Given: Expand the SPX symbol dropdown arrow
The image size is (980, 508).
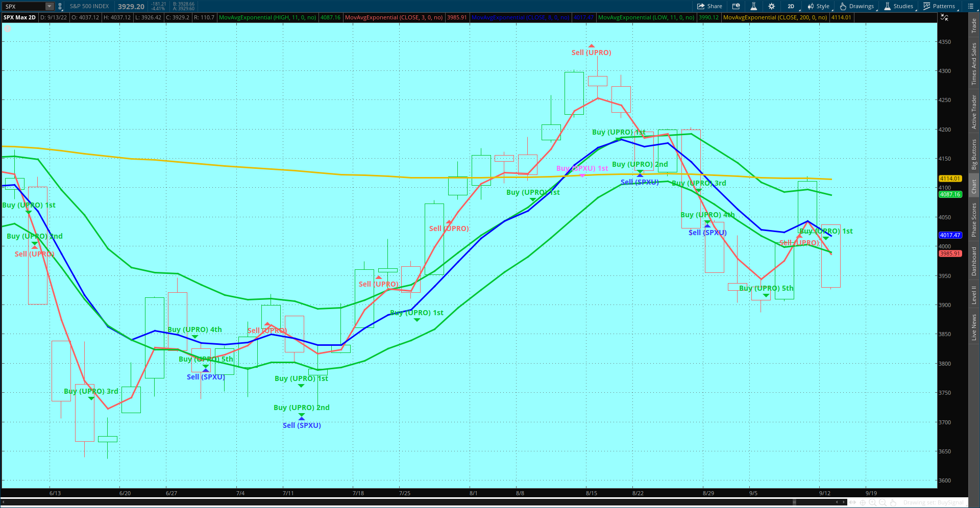Looking at the screenshot, I should point(50,6).
